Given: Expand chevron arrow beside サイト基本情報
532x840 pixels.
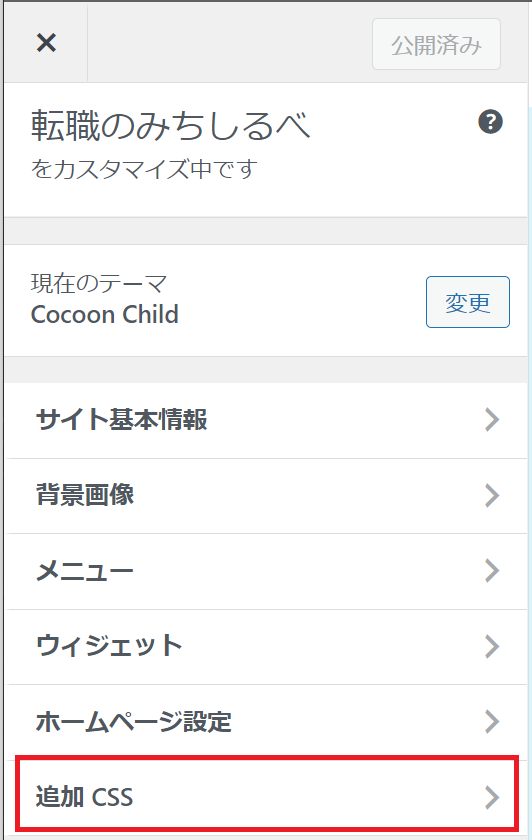Looking at the screenshot, I should (x=492, y=420).
